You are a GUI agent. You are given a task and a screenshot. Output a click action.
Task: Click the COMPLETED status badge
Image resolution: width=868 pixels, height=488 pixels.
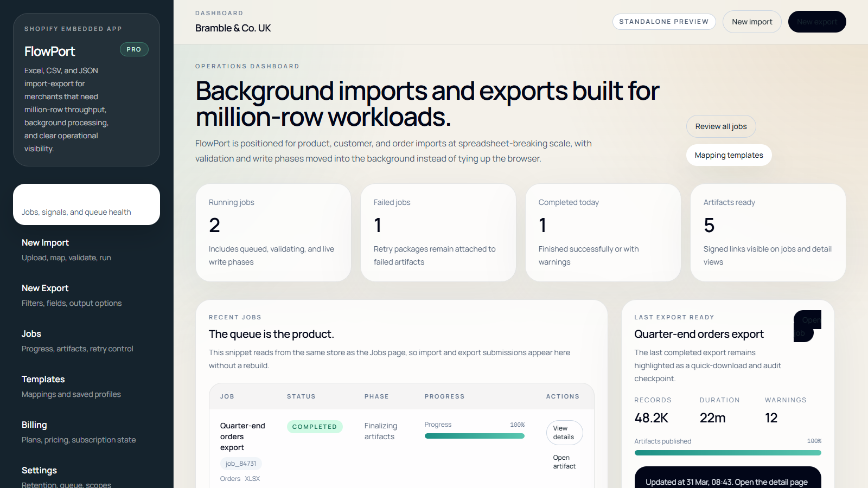(315, 427)
